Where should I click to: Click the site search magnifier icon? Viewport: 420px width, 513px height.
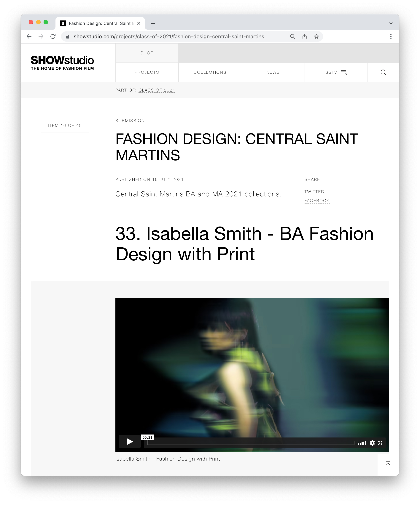coord(383,72)
